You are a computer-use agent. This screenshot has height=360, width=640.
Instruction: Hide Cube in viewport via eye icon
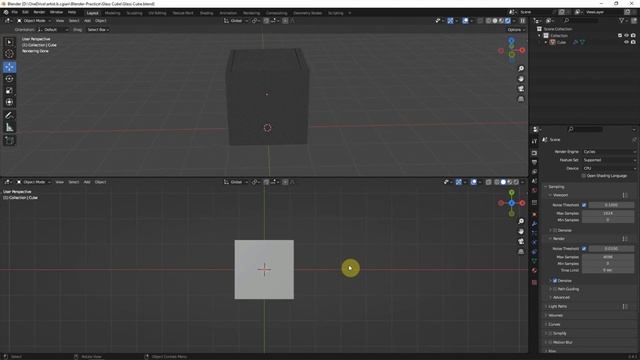pyautogui.click(x=627, y=42)
